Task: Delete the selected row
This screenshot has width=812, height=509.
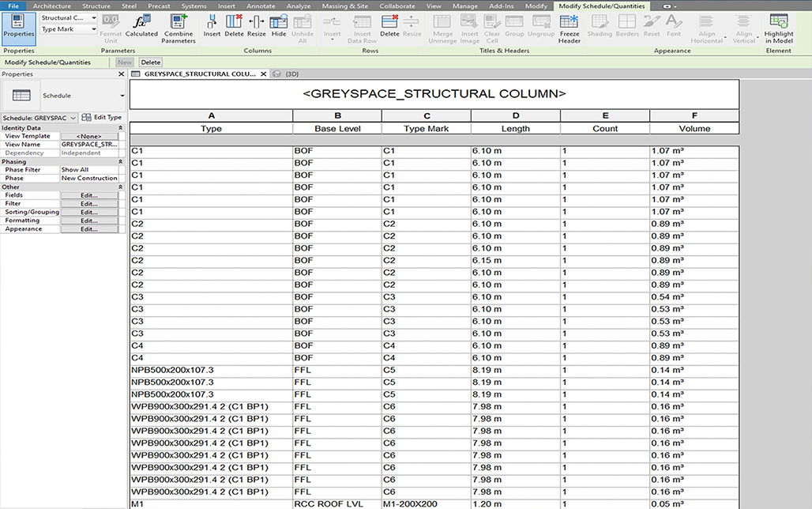Action: pos(389,26)
